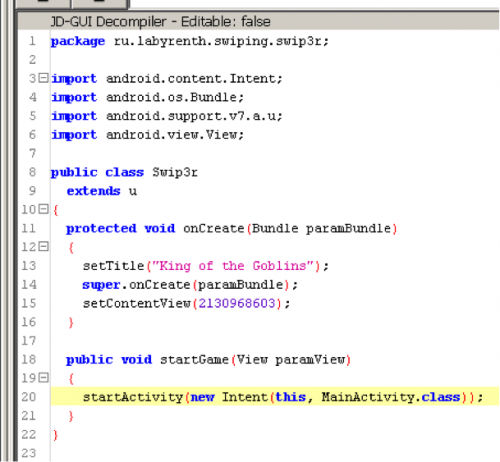Click the public class Swip3r declaration

pos(124,172)
